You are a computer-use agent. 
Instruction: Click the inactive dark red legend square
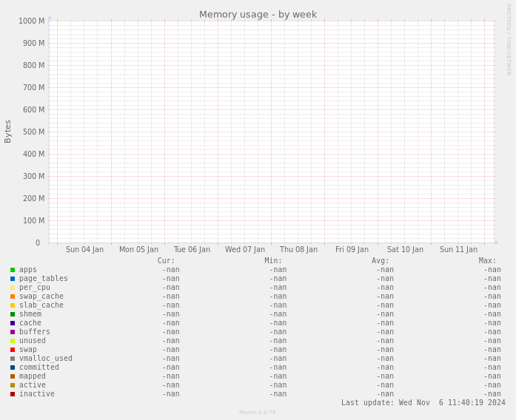tap(13, 394)
